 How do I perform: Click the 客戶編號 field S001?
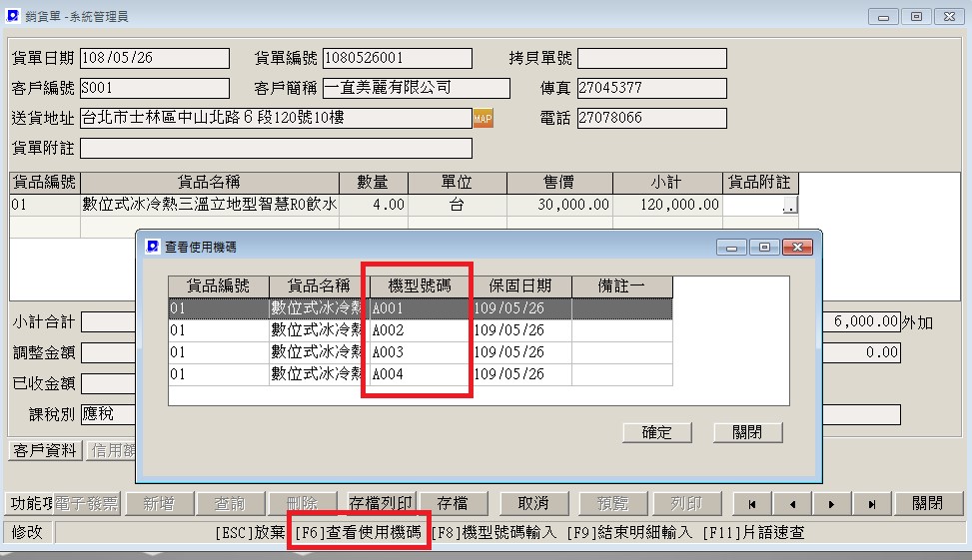(x=155, y=88)
